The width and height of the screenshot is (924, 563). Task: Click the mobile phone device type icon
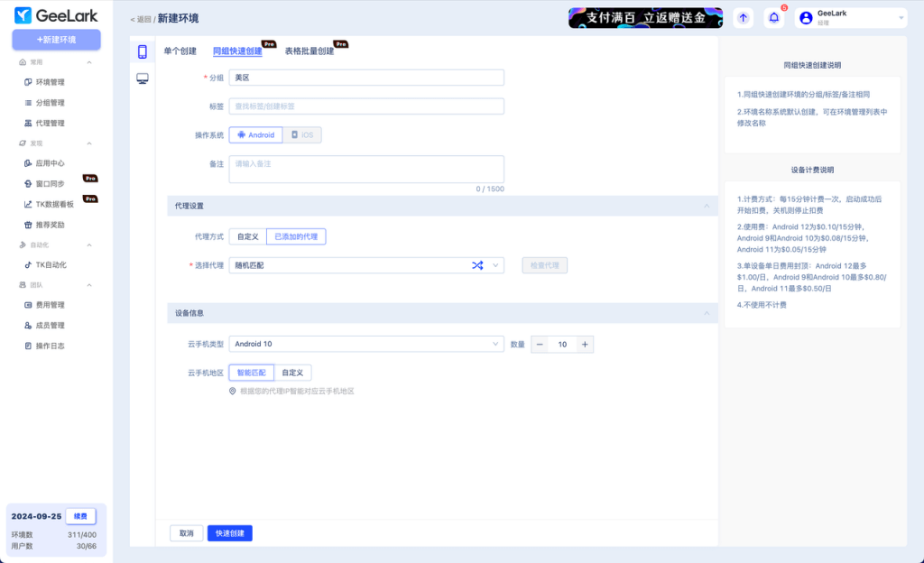[x=143, y=51]
